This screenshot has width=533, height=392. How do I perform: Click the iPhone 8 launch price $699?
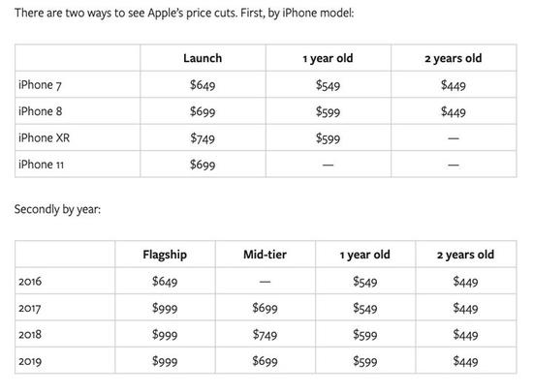(x=203, y=111)
